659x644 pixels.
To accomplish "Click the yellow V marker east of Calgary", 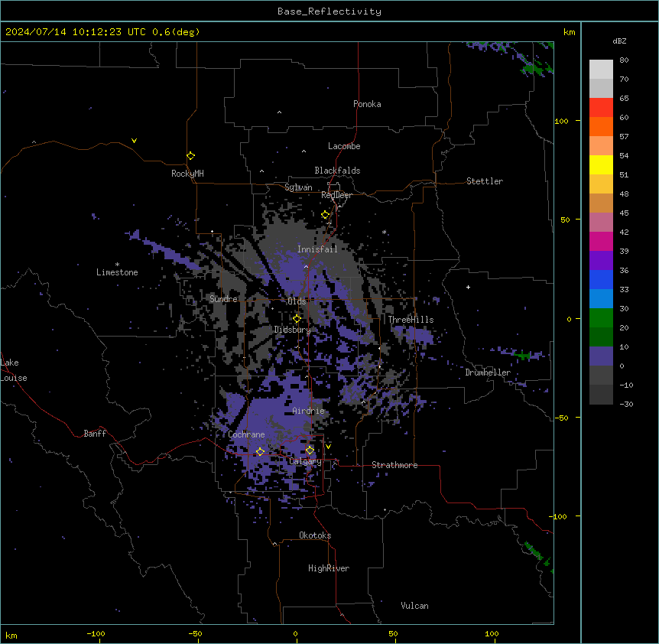I will click(x=328, y=447).
